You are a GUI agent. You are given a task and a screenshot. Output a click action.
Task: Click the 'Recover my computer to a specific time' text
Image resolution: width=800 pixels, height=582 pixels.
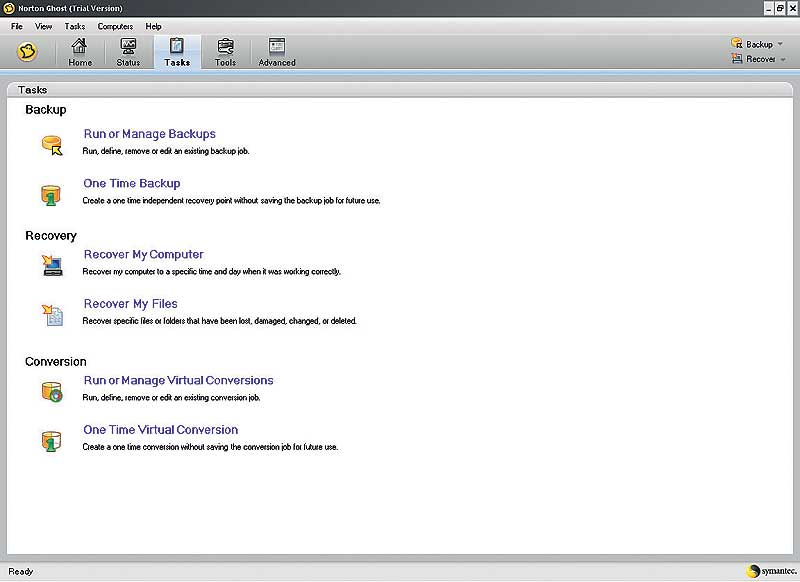coord(211,271)
